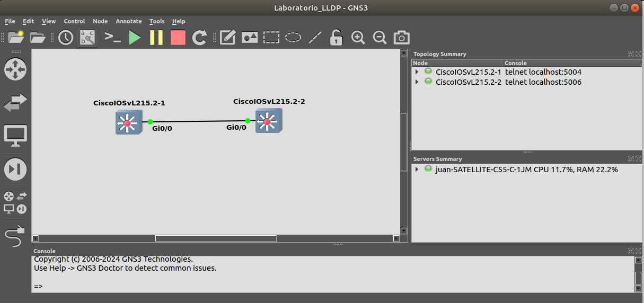Open the snapshot manager clock icon
Screen dimensions: 644x303
(x=66, y=37)
